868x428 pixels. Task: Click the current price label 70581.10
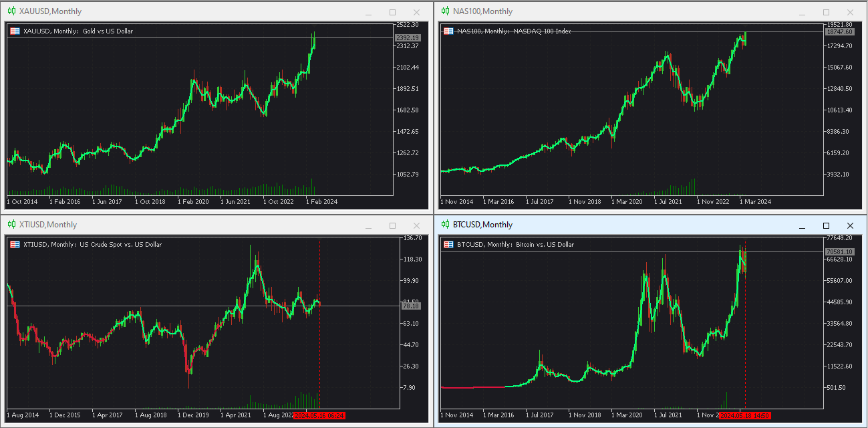coord(840,251)
